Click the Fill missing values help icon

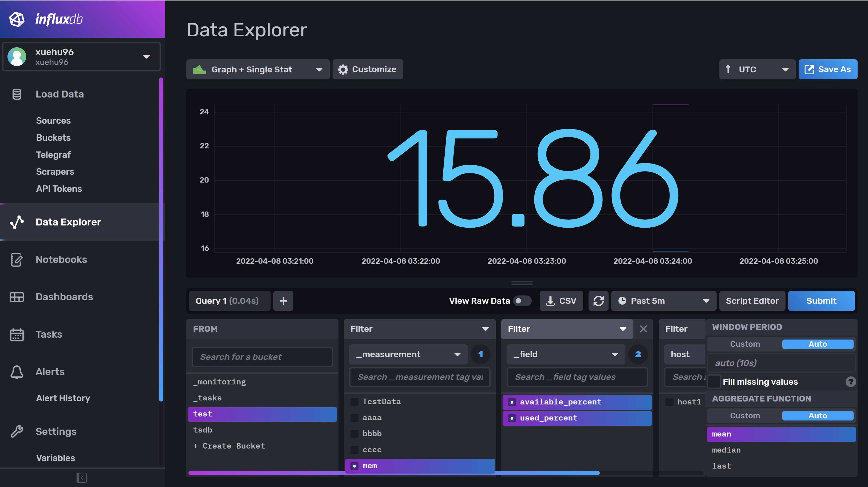851,382
